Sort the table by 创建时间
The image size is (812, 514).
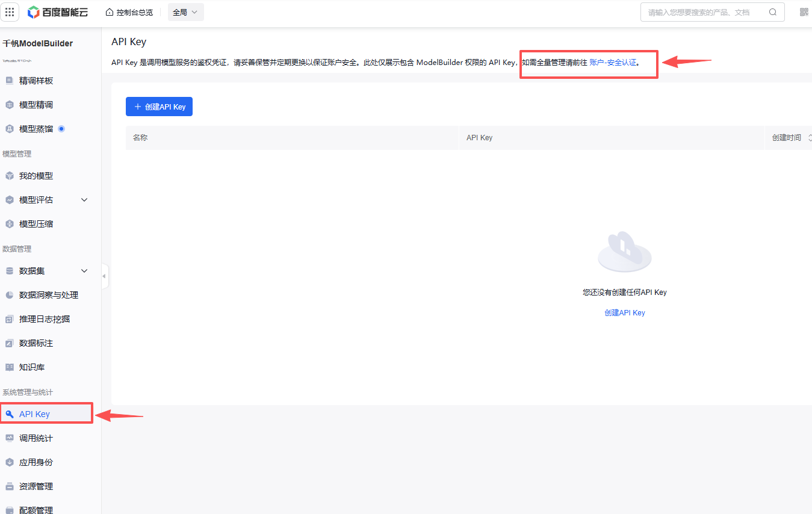[x=810, y=138]
